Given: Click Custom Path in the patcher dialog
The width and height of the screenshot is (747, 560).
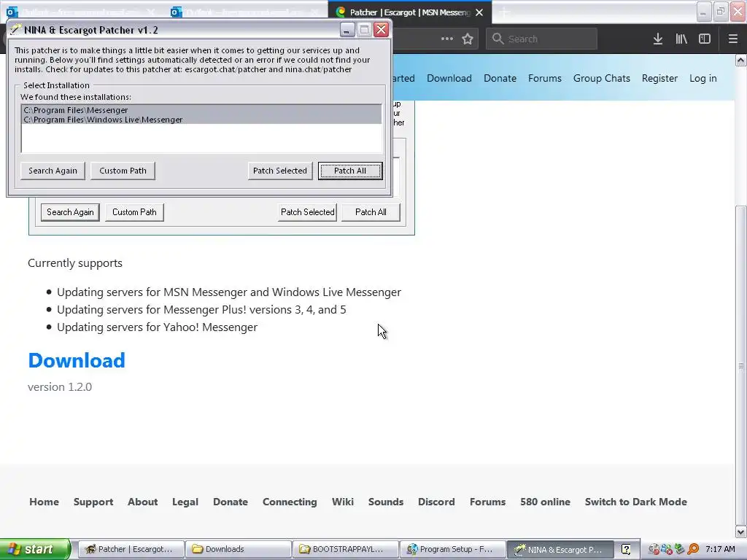Looking at the screenshot, I should 123,171.
